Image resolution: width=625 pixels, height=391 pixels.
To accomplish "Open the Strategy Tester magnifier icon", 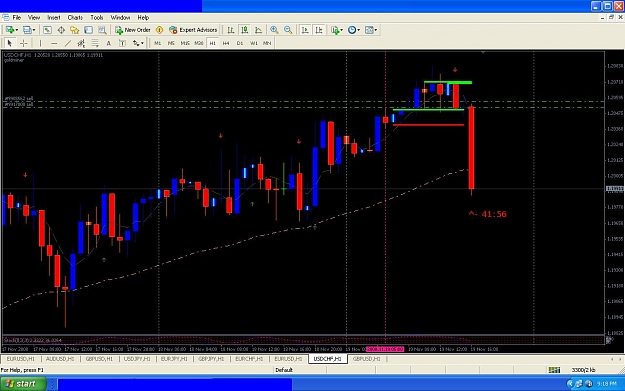I will point(102,30).
